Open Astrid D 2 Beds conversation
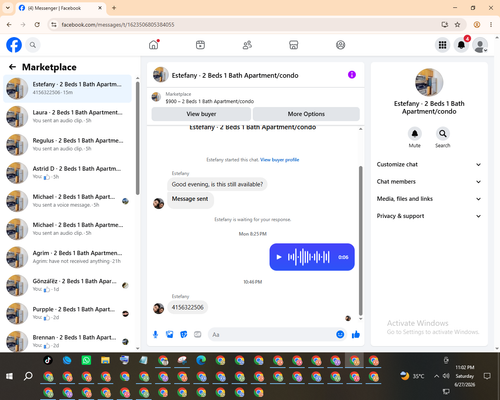The height and width of the screenshot is (400, 500). [x=67, y=173]
